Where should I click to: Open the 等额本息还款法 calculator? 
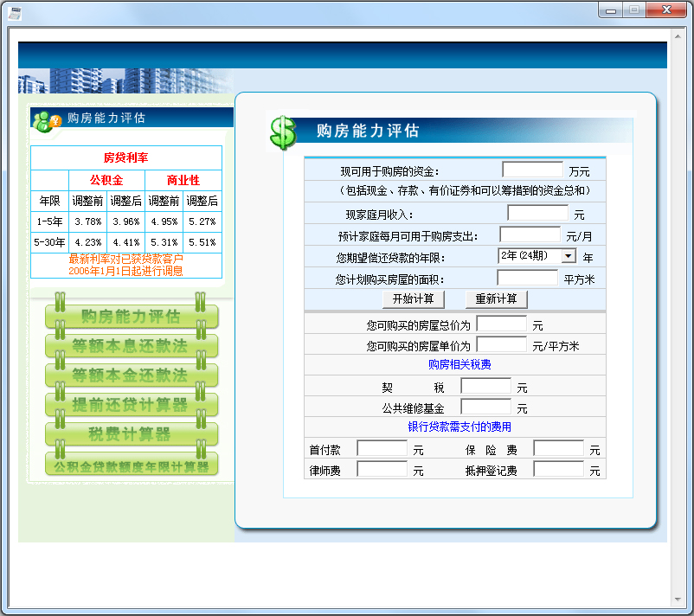[x=131, y=346]
